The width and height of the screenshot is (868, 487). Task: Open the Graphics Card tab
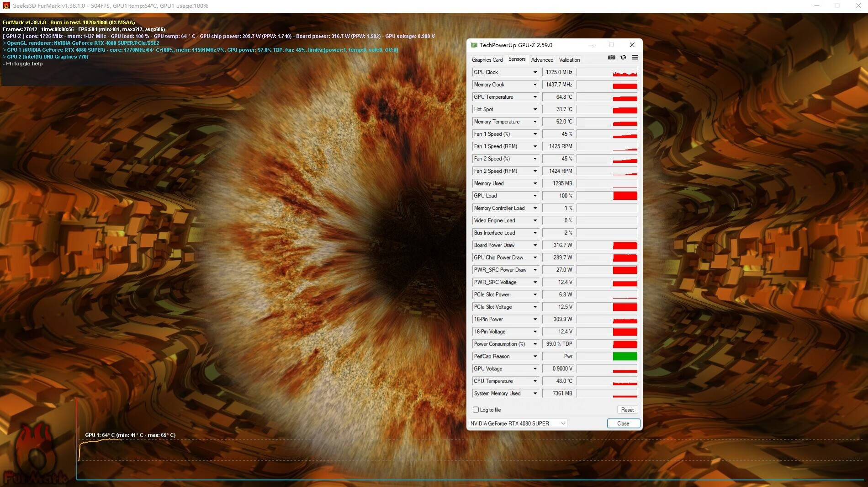point(487,60)
